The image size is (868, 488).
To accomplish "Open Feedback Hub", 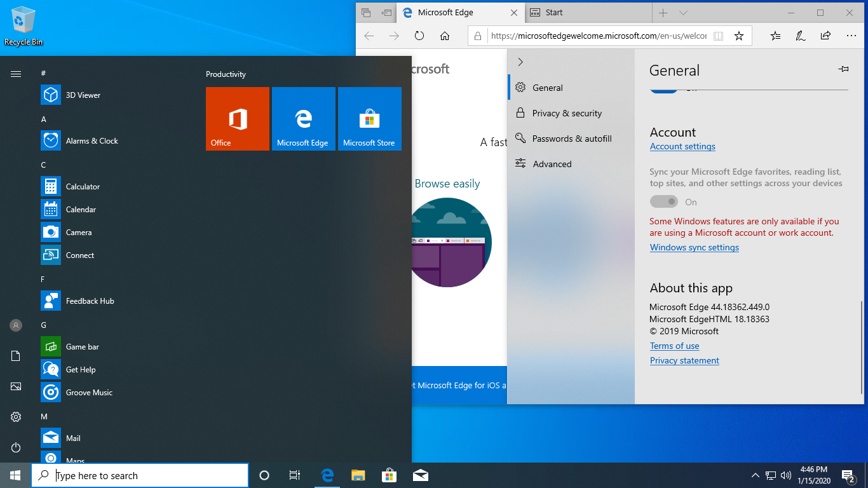I will (114, 301).
